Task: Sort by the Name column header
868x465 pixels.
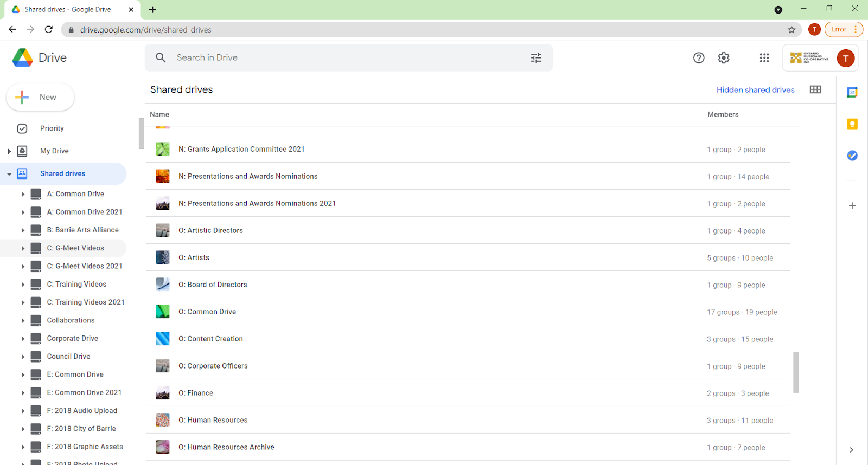Action: click(x=159, y=114)
